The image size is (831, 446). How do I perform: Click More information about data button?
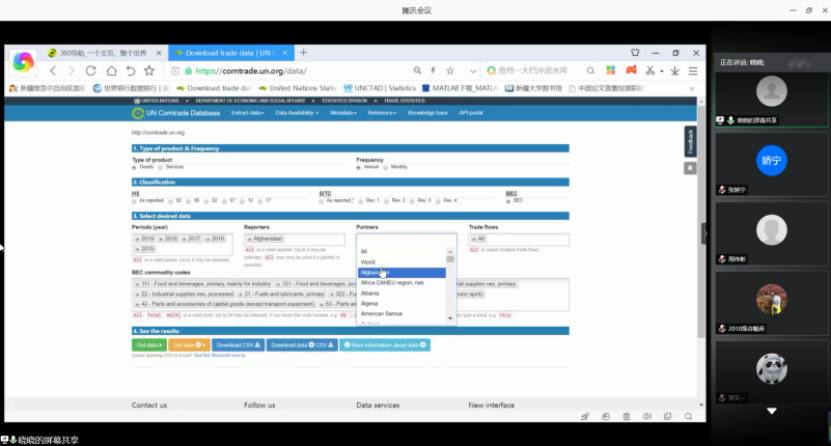coord(385,345)
